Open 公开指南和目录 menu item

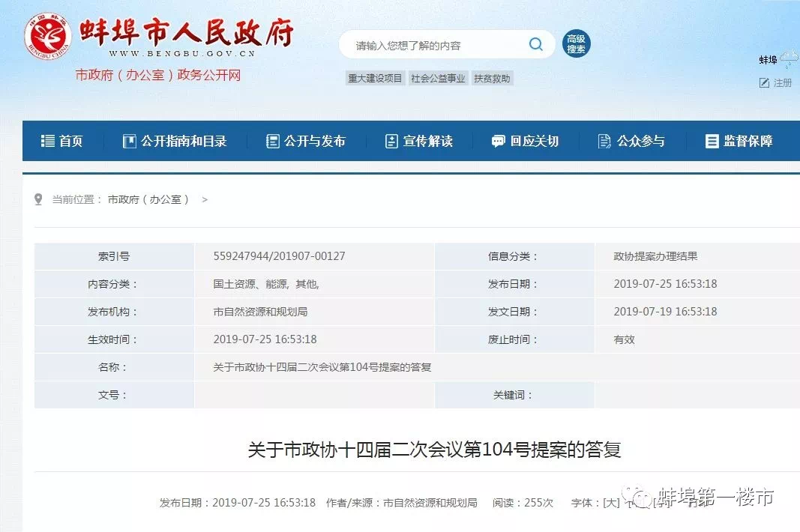tap(184, 141)
